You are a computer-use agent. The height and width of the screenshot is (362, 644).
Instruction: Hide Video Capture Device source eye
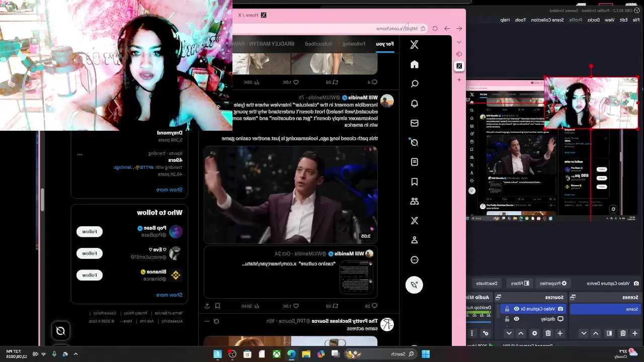[516, 309]
